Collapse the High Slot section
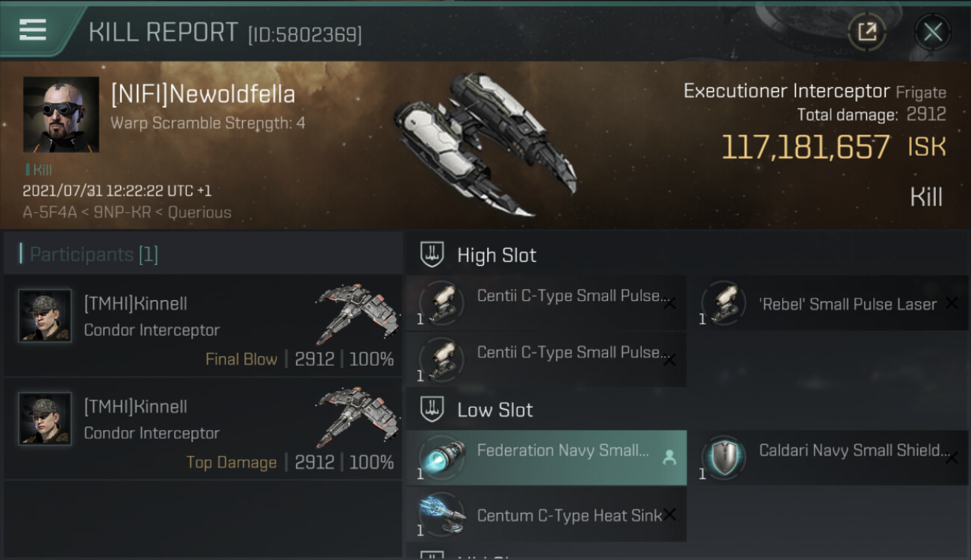Viewport: 971px width, 560px height. tap(497, 255)
